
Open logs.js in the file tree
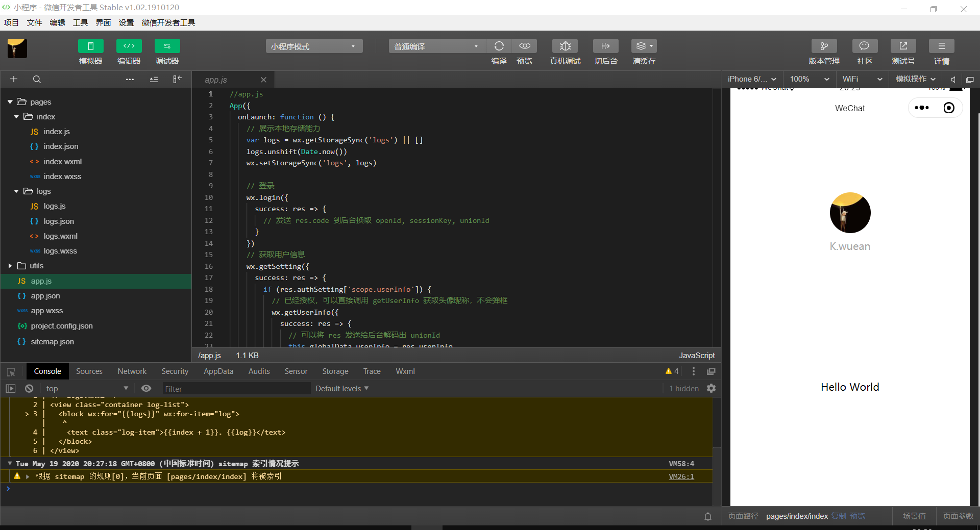[x=54, y=206]
